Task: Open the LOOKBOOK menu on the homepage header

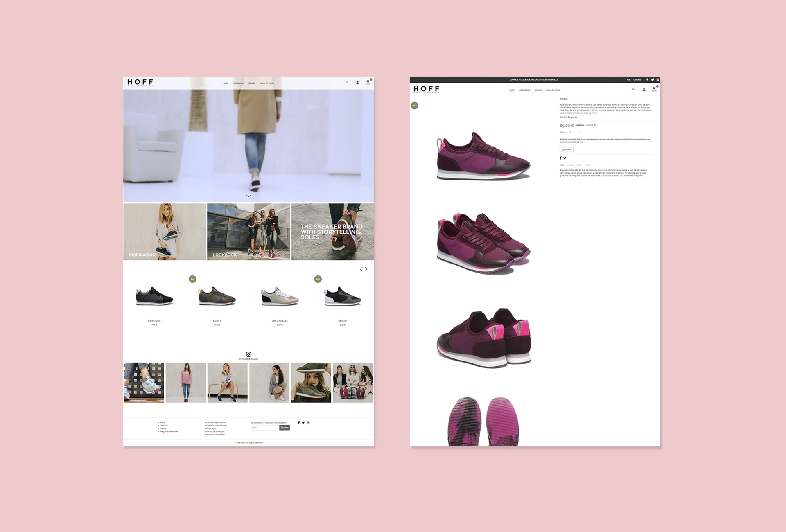Action: click(x=238, y=83)
